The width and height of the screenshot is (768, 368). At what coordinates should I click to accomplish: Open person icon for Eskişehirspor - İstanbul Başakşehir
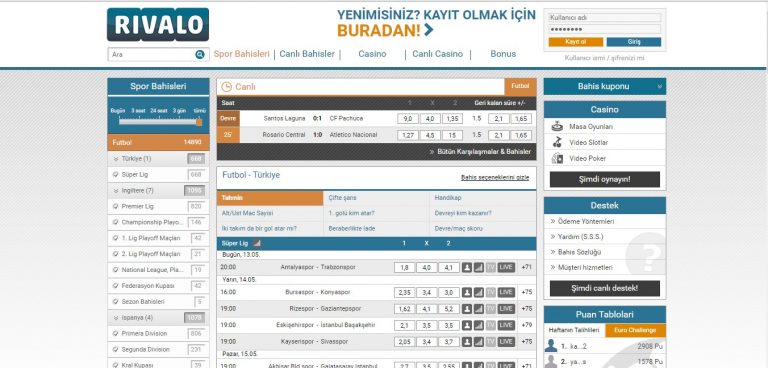pos(467,325)
